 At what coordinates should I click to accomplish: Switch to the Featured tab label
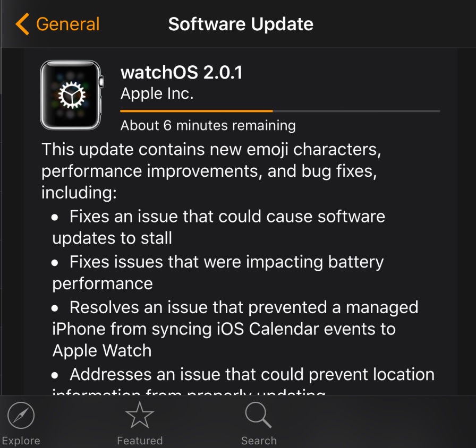140,441
